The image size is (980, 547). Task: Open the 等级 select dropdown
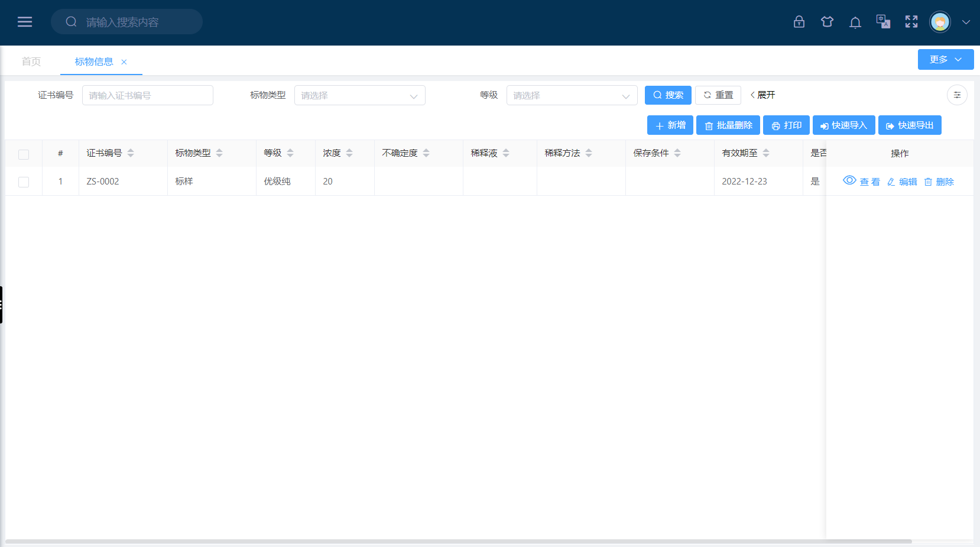(x=572, y=95)
